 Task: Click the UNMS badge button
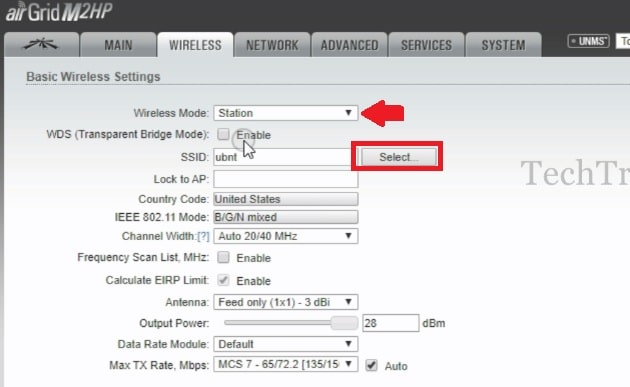(589, 41)
